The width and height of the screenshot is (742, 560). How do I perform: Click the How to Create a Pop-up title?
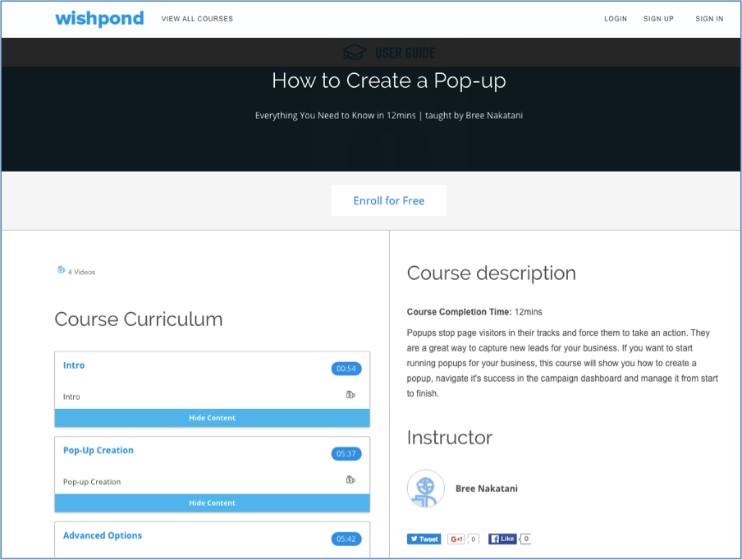point(388,80)
